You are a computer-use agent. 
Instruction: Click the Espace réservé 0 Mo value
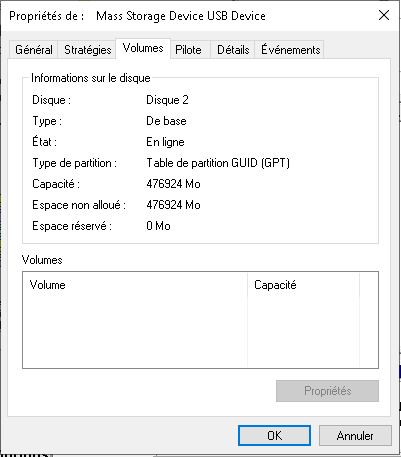(158, 226)
